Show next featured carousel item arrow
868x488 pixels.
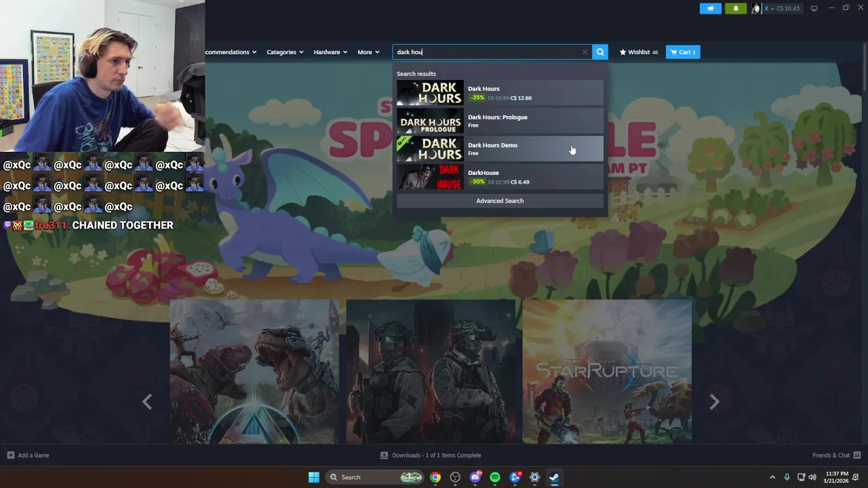(714, 402)
